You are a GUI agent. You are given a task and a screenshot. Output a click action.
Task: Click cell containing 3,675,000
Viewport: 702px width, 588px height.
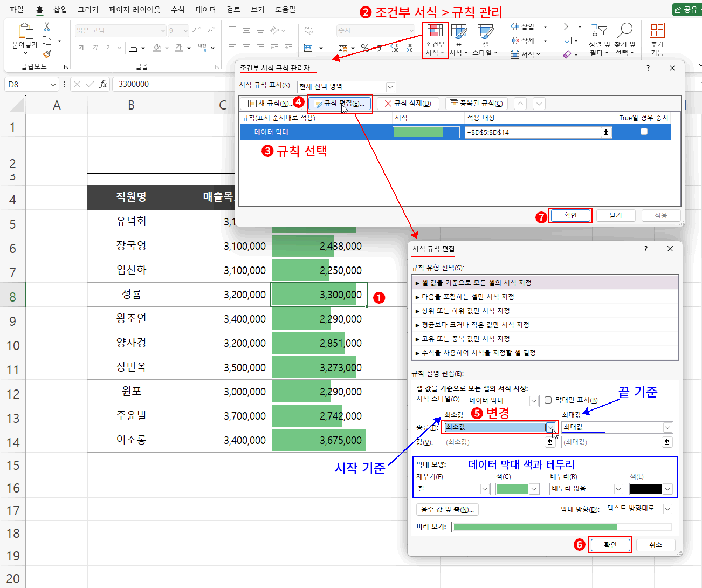pos(319,440)
